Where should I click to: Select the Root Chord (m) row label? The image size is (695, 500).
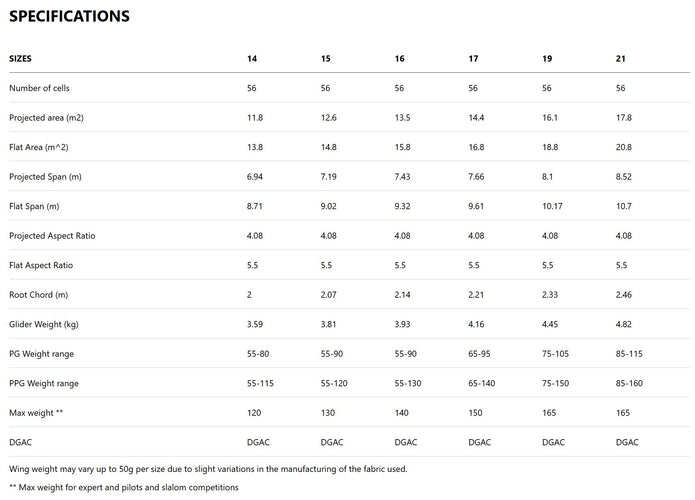38,295
